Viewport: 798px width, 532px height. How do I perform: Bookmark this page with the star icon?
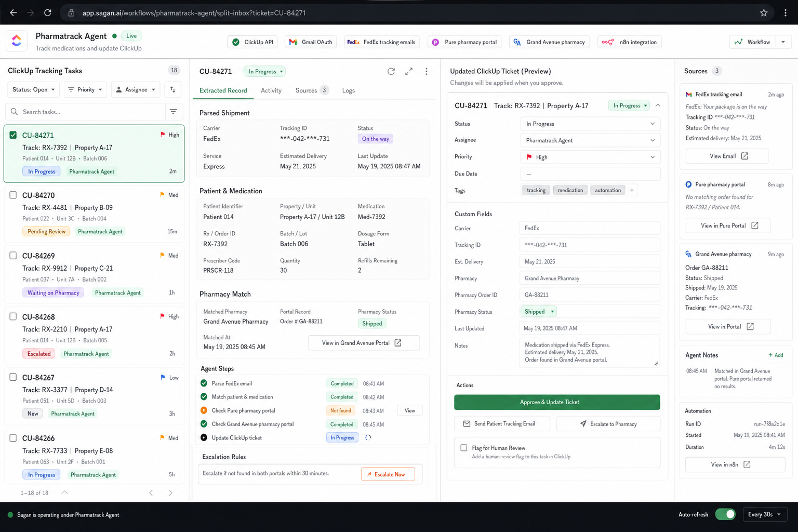pyautogui.click(x=764, y=12)
